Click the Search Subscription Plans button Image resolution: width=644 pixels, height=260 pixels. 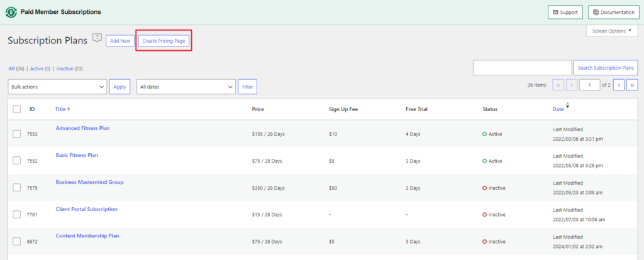[x=606, y=68]
